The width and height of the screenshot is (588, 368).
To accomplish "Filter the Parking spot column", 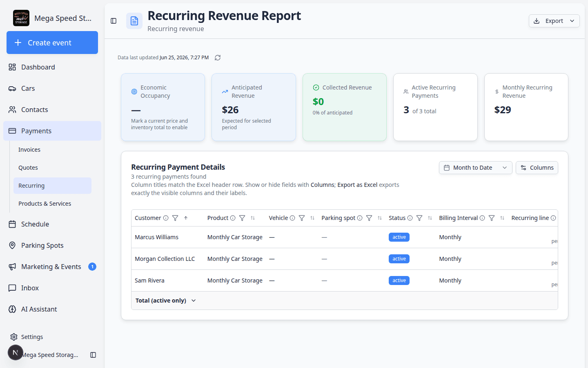I will [x=369, y=218].
